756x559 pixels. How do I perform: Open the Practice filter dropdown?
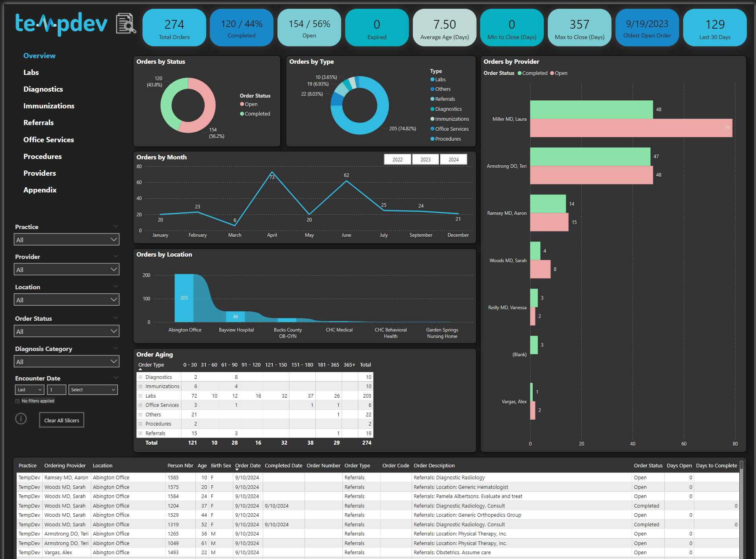pyautogui.click(x=66, y=239)
